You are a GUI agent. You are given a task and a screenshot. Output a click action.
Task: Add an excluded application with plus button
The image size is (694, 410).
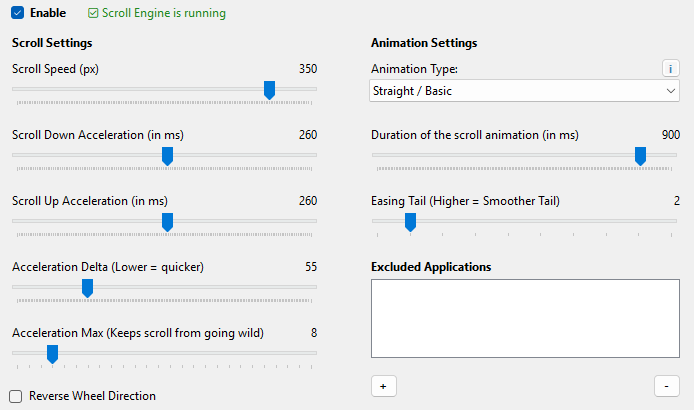[384, 386]
